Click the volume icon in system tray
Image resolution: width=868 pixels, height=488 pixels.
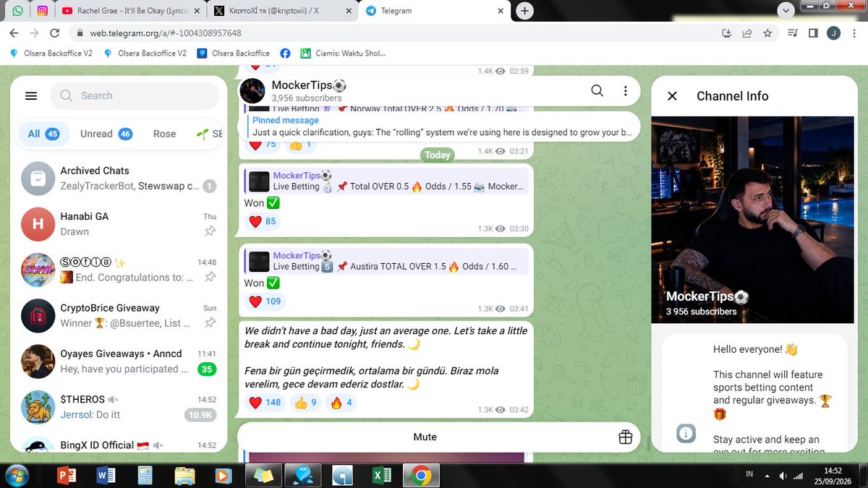click(783, 476)
